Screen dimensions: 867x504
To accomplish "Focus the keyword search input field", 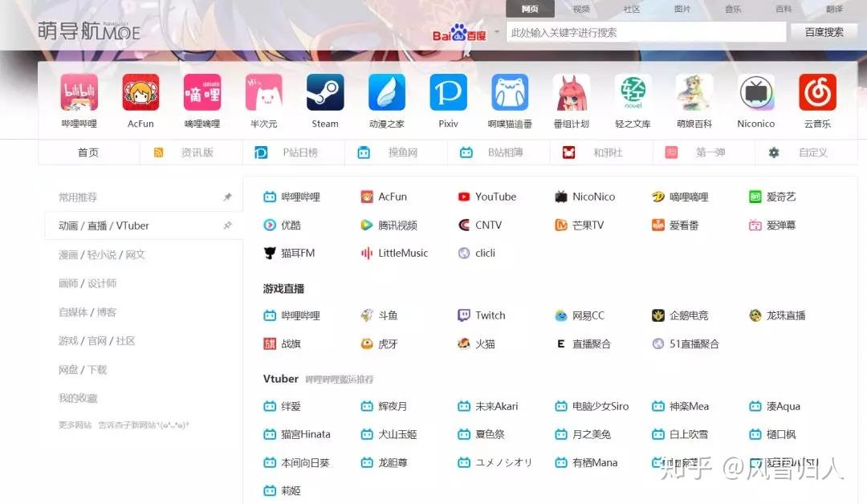I will (645, 32).
